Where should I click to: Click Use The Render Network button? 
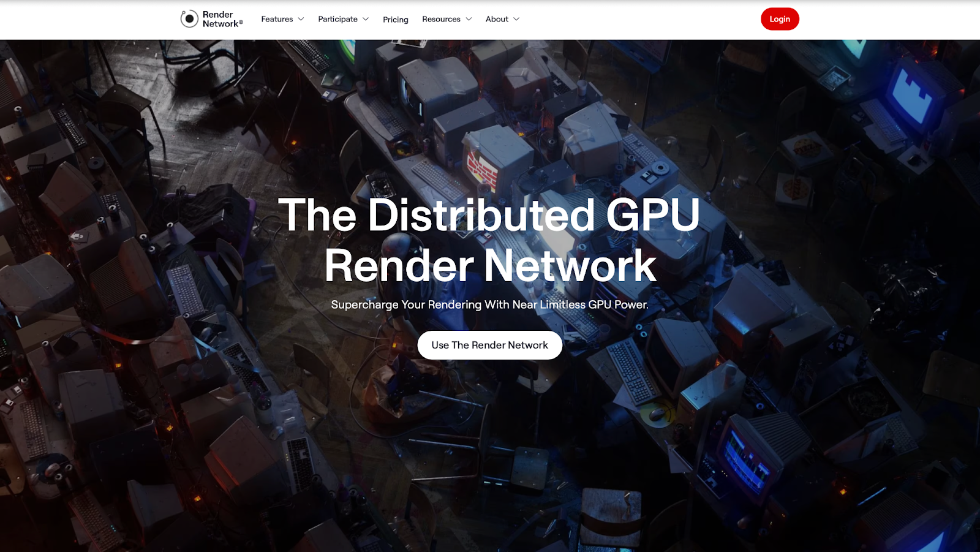click(490, 345)
